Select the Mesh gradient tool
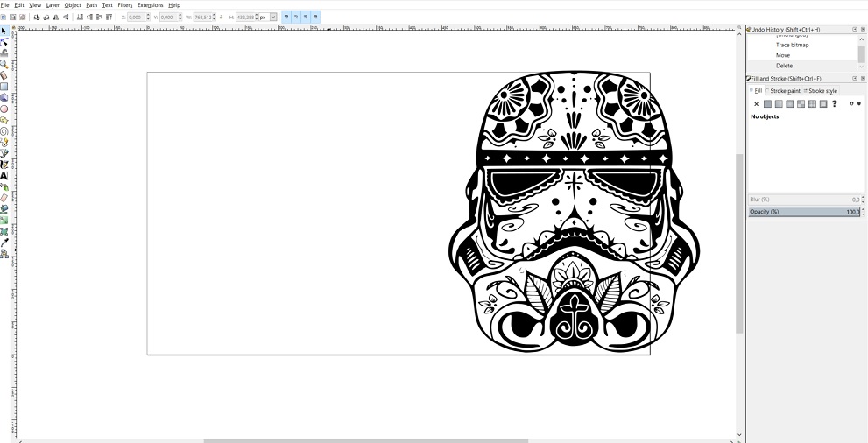 click(4, 231)
